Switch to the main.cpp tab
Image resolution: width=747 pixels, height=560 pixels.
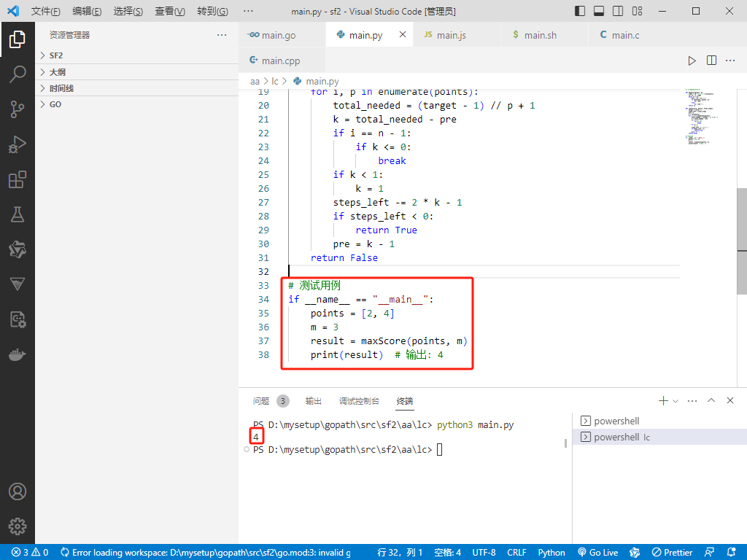coord(282,61)
